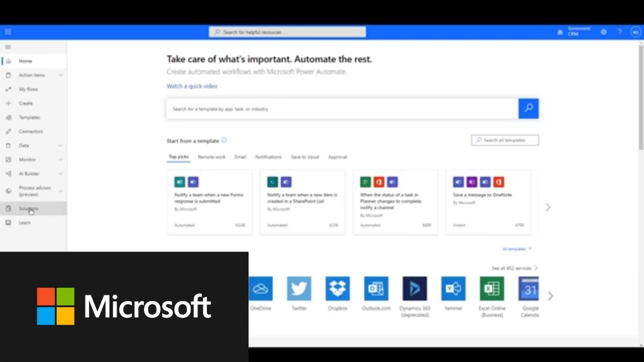
Task: Open the help question mark icon
Action: click(620, 32)
